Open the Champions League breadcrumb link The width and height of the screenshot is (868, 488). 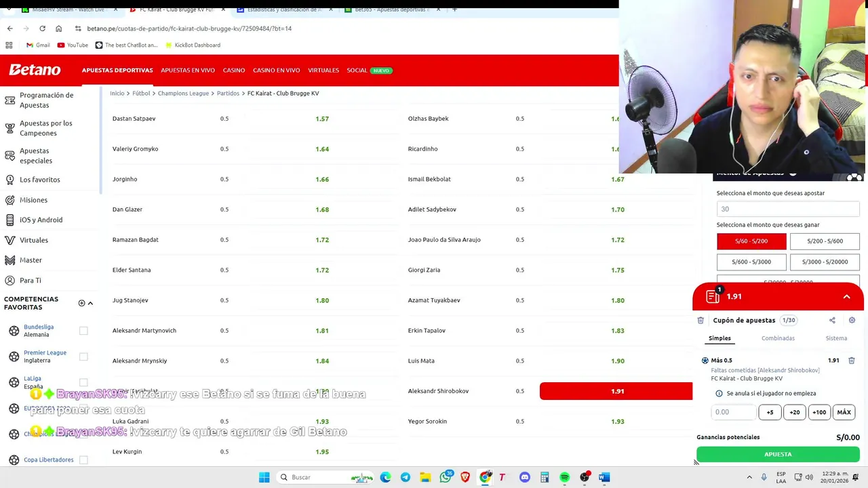183,94
